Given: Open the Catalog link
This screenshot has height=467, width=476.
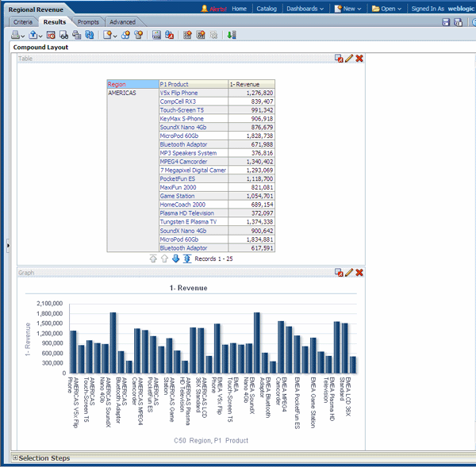Looking at the screenshot, I should coord(267,9).
